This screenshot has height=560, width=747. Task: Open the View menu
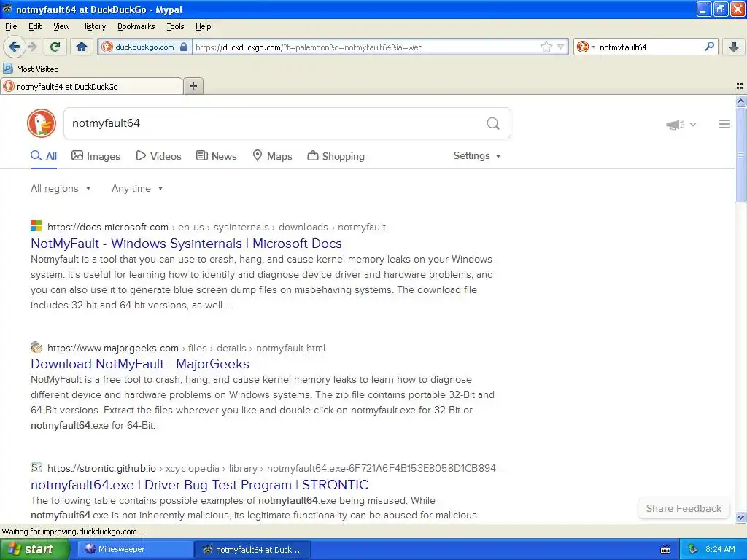[61, 26]
